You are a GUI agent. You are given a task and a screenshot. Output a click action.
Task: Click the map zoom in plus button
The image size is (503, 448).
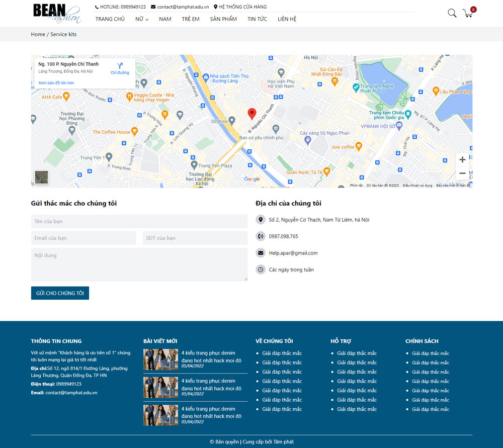(x=462, y=160)
